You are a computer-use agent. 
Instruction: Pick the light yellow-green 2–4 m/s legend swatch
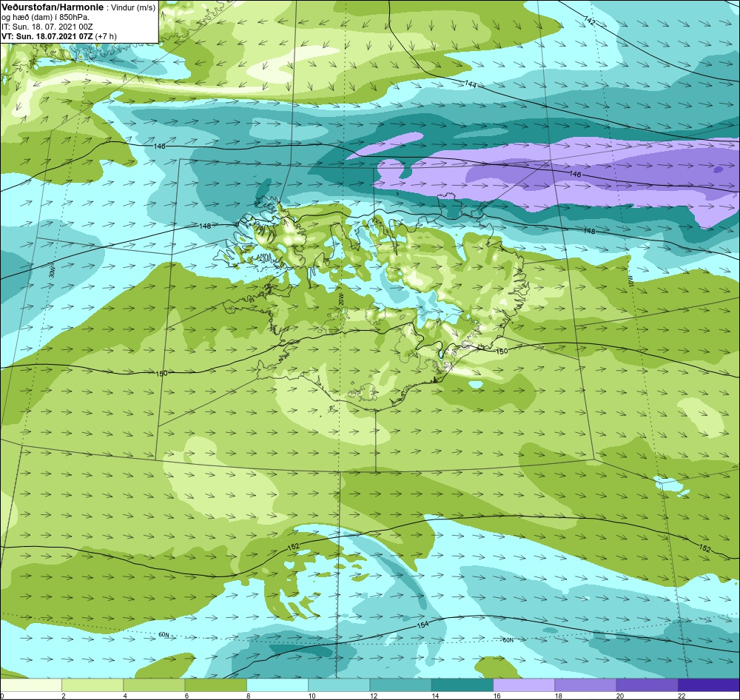92,684
